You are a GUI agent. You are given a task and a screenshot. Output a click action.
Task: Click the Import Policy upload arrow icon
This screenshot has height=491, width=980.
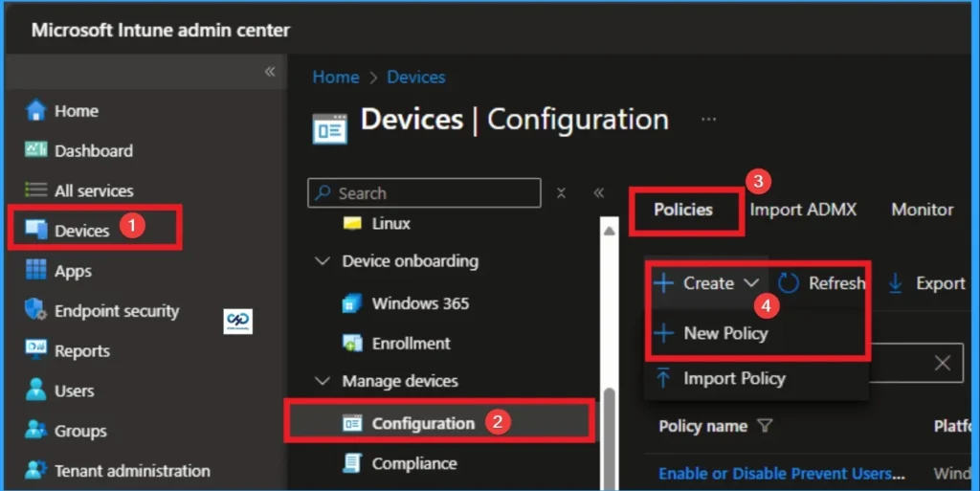point(663,378)
